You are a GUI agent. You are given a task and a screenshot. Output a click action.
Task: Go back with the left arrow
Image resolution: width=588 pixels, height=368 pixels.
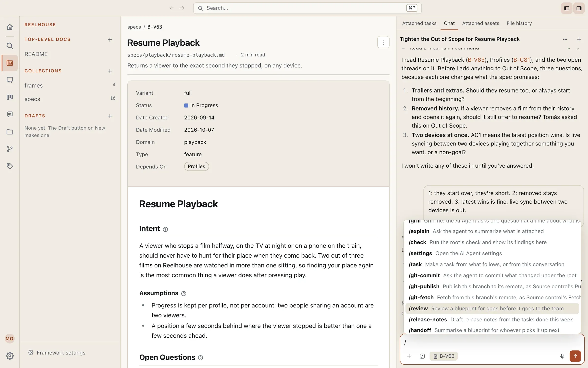(171, 8)
